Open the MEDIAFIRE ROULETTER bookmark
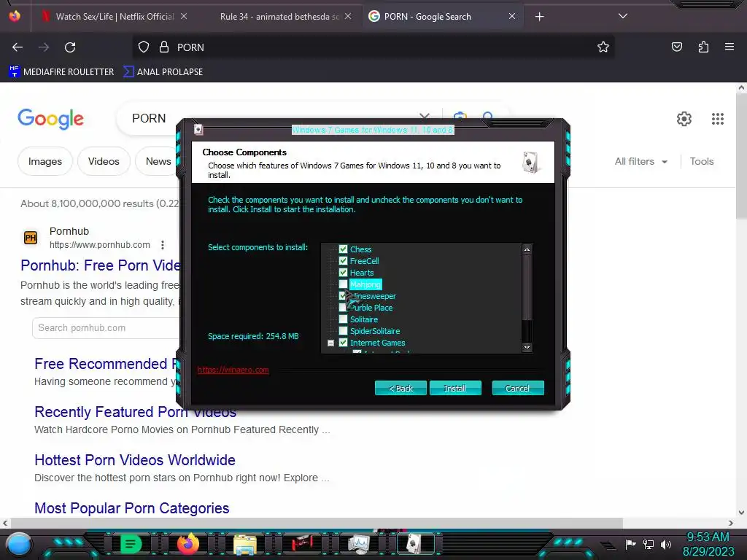This screenshot has height=560, width=747. pyautogui.click(x=61, y=72)
